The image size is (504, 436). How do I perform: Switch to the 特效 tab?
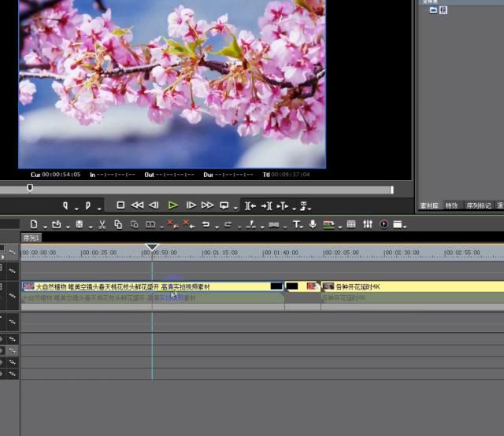[451, 205]
